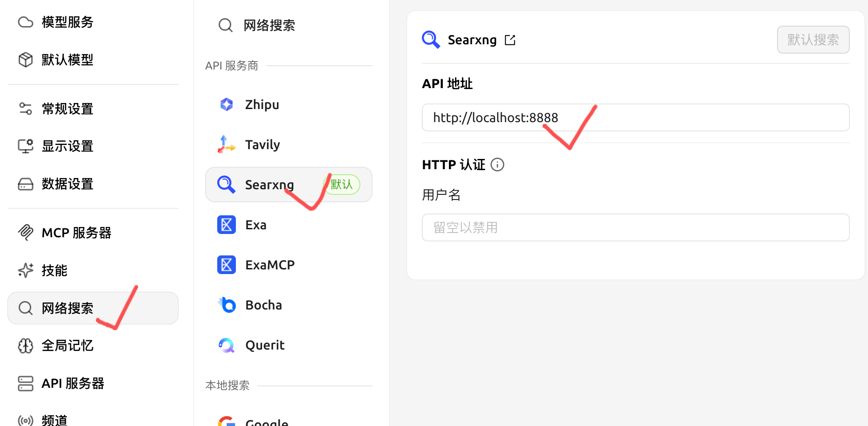Open the 技能 section
Image resolution: width=868 pixels, height=426 pixels.
click(93, 270)
